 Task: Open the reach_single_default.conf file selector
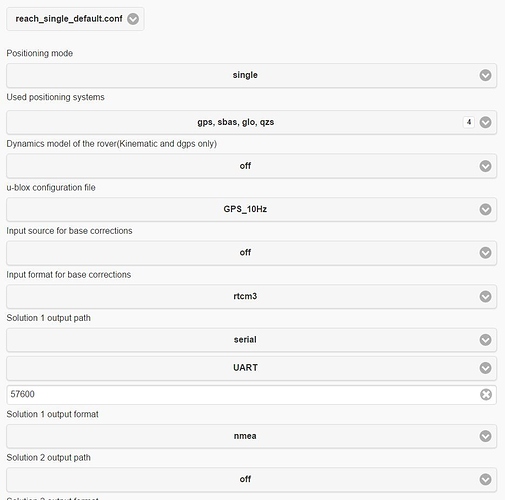(x=75, y=19)
